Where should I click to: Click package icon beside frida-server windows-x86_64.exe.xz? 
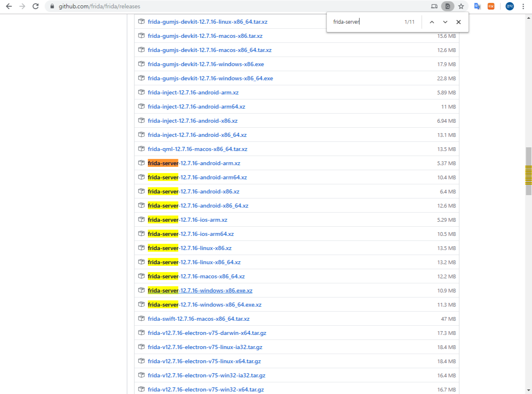pos(141,305)
